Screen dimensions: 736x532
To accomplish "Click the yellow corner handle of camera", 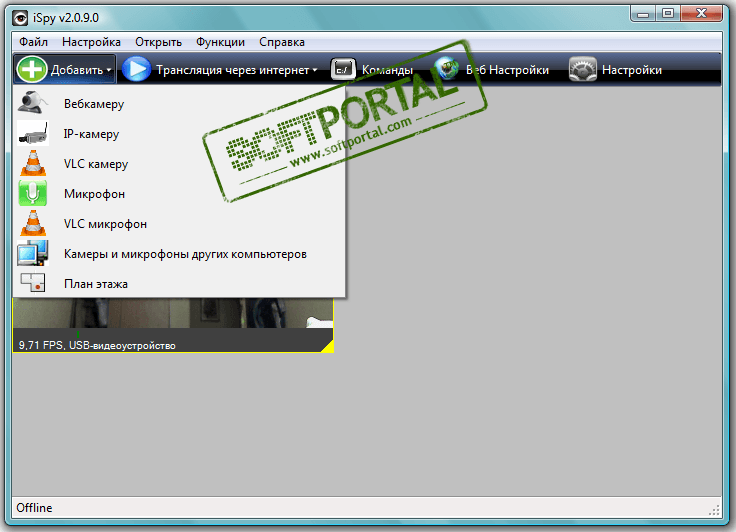I will click(328, 347).
